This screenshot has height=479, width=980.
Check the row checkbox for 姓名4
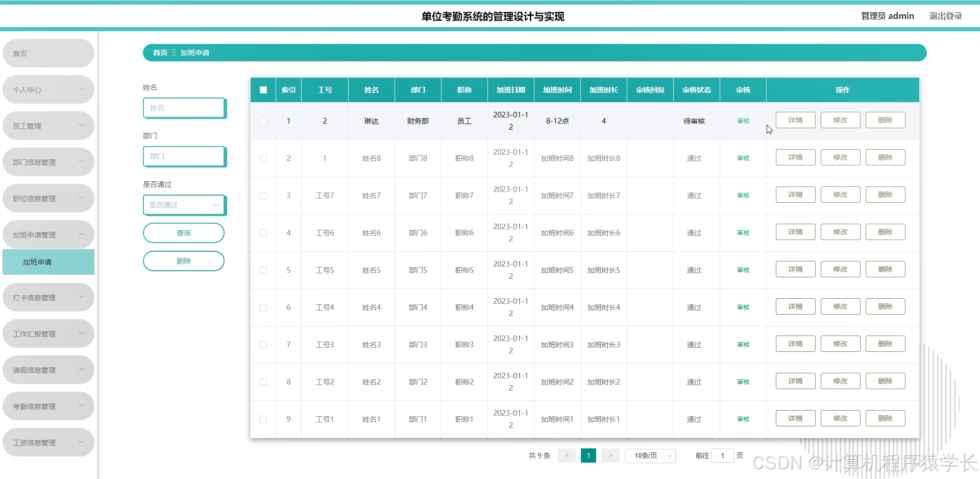263,307
